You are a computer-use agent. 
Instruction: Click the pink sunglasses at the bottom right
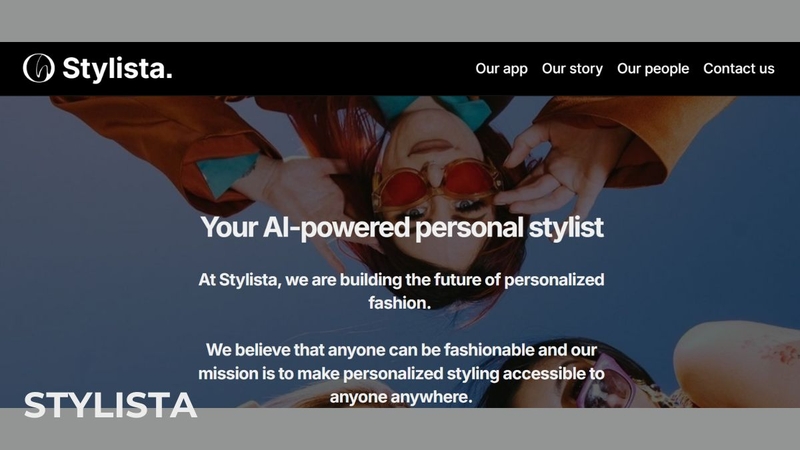(x=602, y=382)
